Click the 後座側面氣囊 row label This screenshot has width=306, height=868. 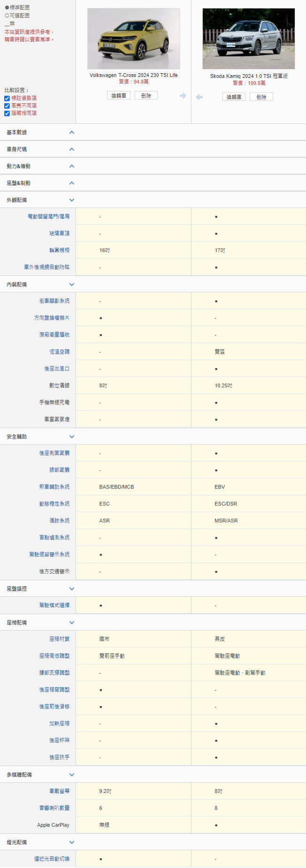click(54, 453)
